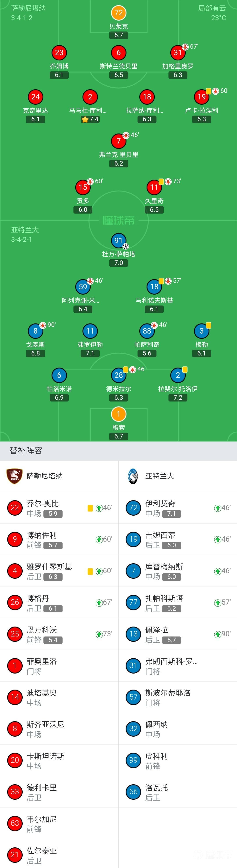Screen dimensions: 237x868
Task: Click the Atalanta club crest logo
Action: click(x=133, y=476)
